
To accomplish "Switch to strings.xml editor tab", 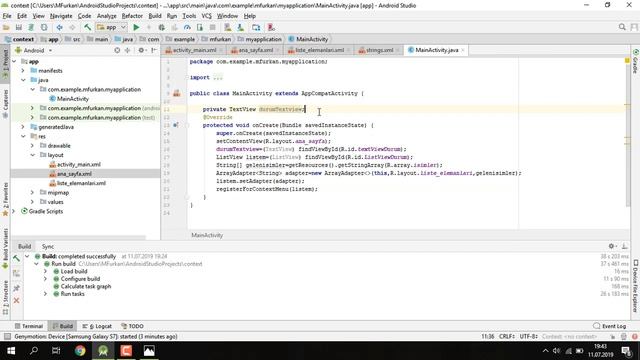I will click(379, 50).
